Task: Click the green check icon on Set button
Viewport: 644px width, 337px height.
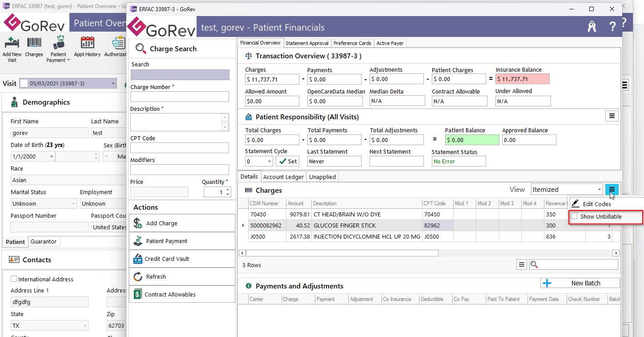Action: click(x=283, y=161)
